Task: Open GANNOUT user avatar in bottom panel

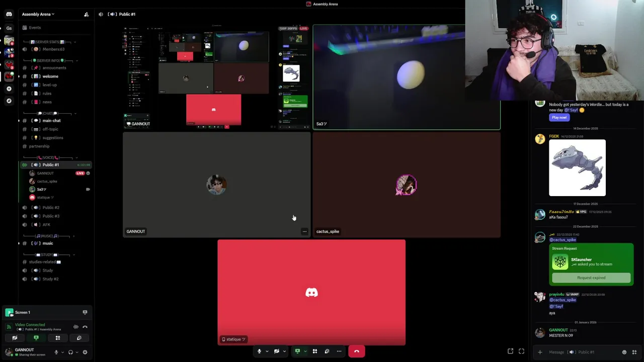Action: [9, 352]
